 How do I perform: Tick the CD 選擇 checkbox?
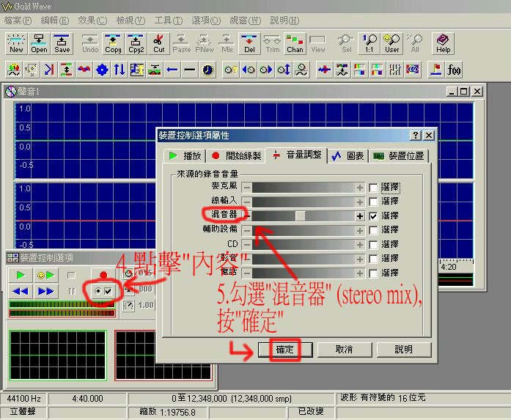point(374,244)
